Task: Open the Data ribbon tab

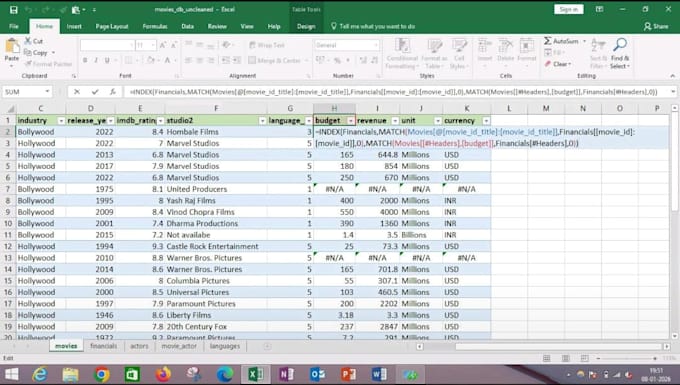Action: 187,26
